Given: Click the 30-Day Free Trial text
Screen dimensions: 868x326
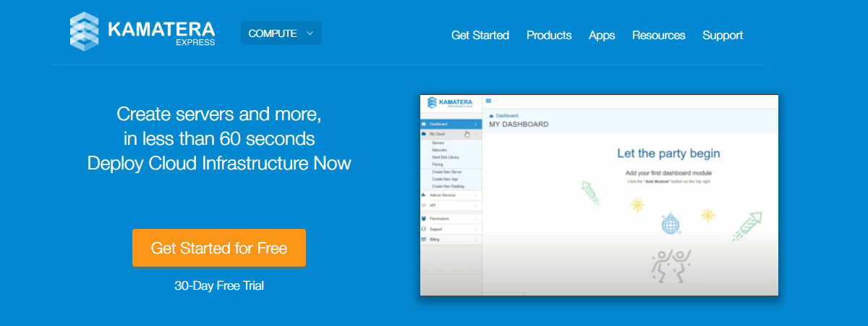Looking at the screenshot, I should (219, 285).
